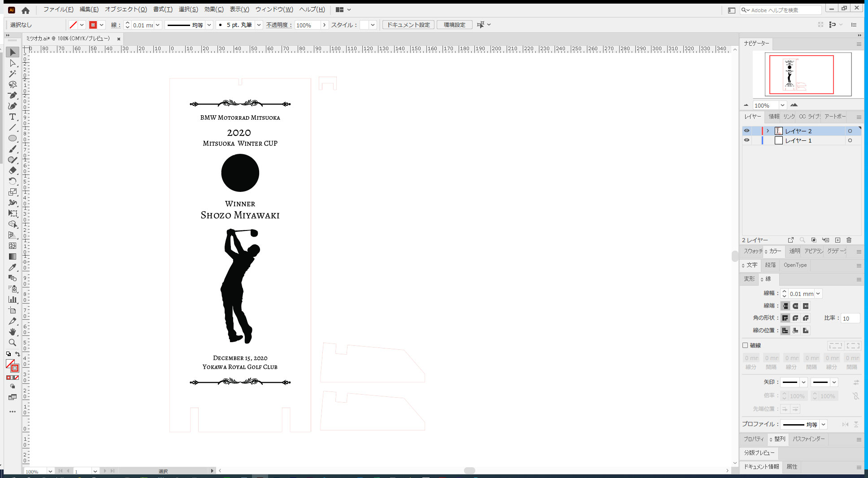Select the Gradient tool
Viewport: 868px width, 478px height.
coord(13,256)
